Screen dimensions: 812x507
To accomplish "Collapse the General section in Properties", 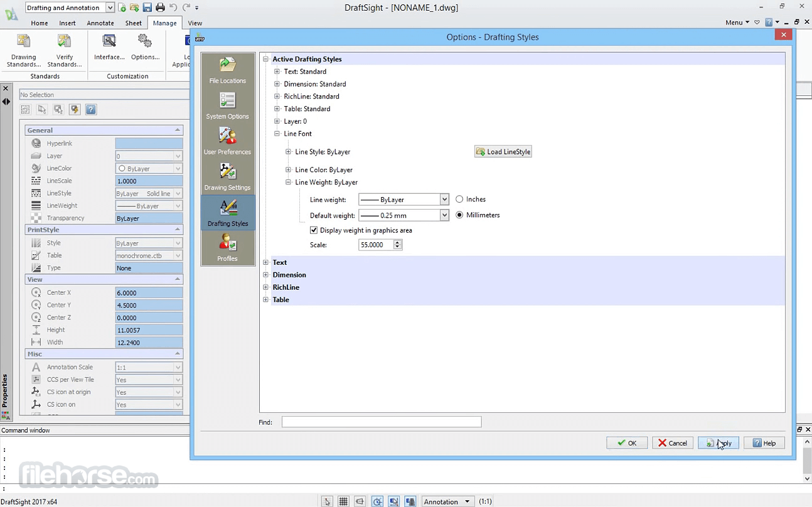I will [x=178, y=130].
